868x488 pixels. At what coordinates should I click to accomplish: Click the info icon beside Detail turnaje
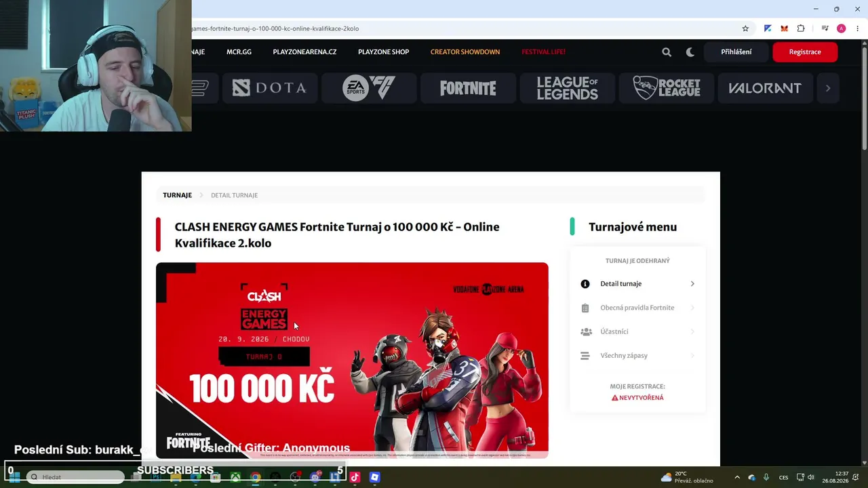[585, 284]
